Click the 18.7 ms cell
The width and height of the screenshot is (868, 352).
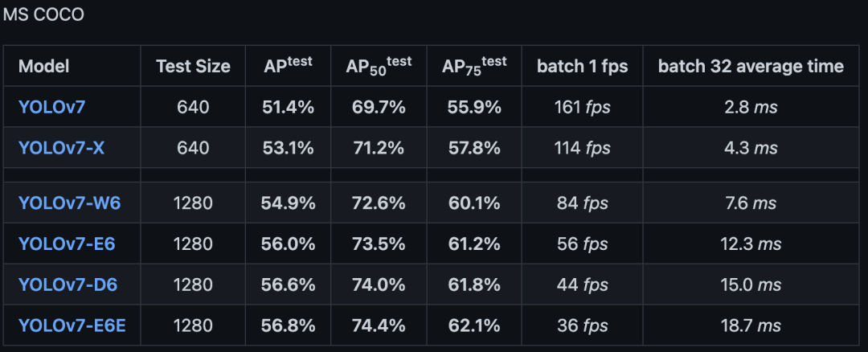tap(751, 326)
